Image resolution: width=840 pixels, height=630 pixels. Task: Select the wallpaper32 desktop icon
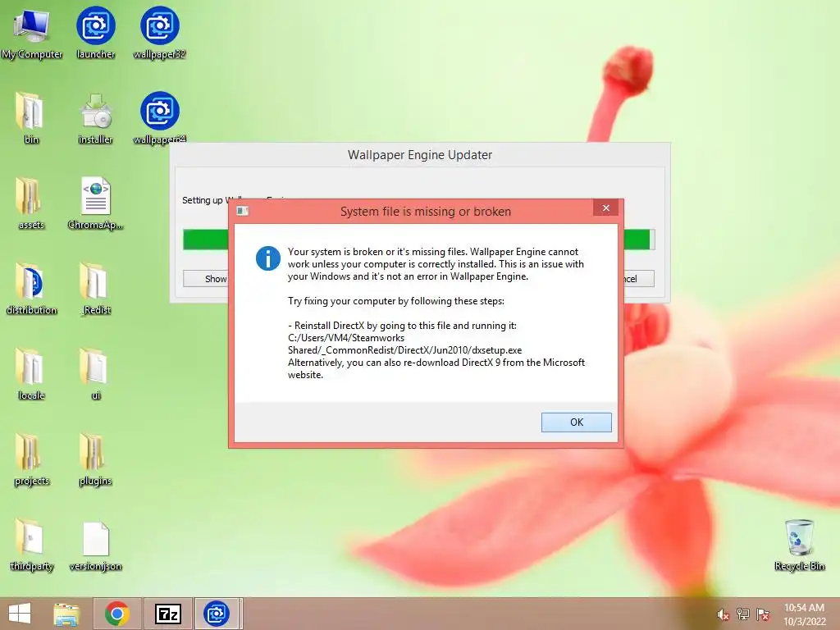(159, 33)
